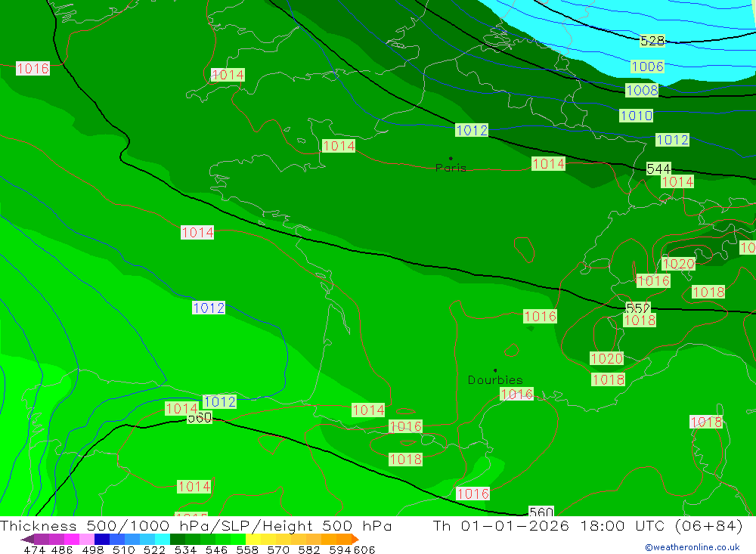Pick the bright magenta legend swatch
Viewport: 756px width, 554px height.
click(72, 539)
